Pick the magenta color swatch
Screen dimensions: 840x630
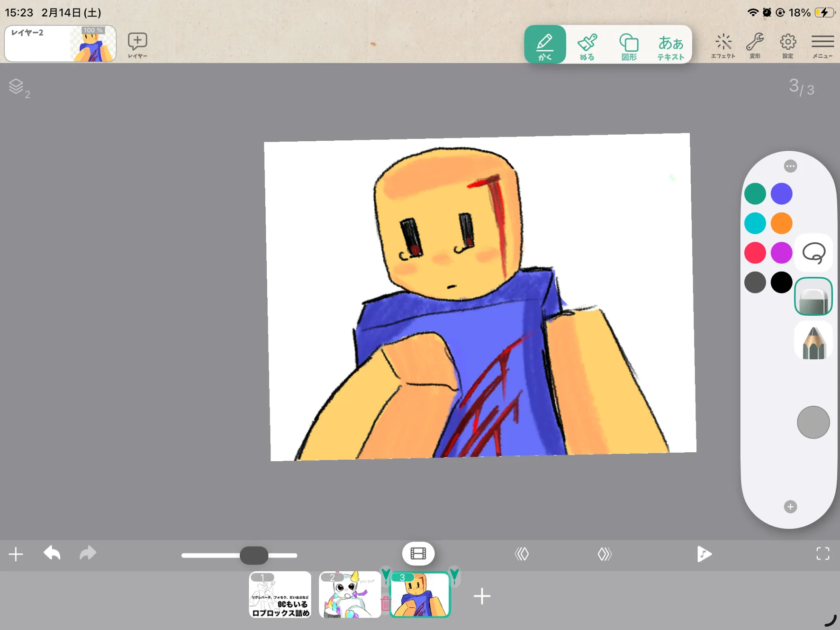coord(781,253)
